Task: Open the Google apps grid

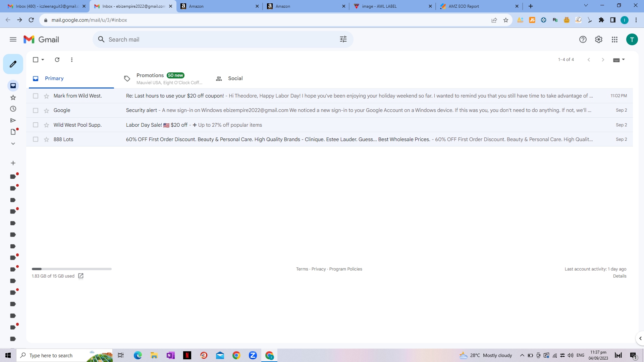Action: pyautogui.click(x=614, y=40)
